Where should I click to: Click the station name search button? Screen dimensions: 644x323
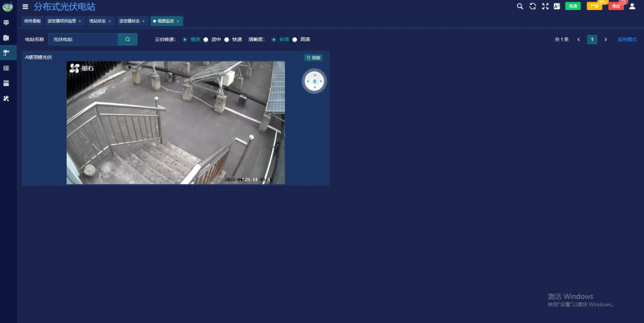click(128, 39)
